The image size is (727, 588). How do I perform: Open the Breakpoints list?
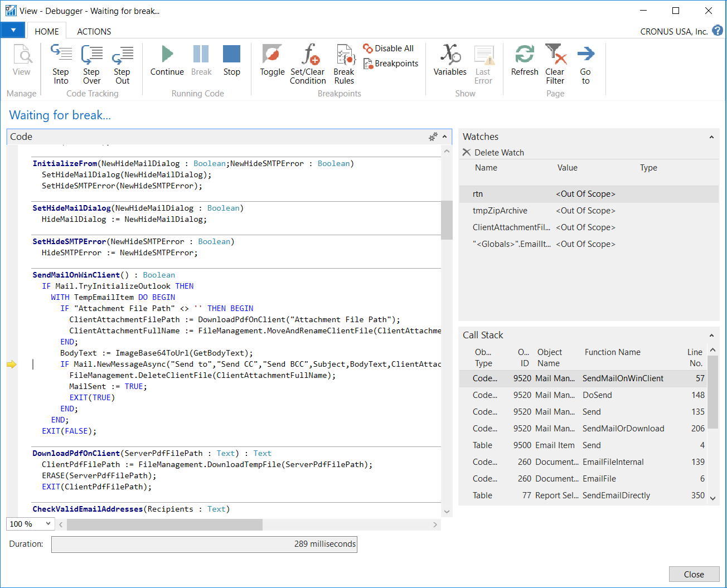(x=391, y=64)
